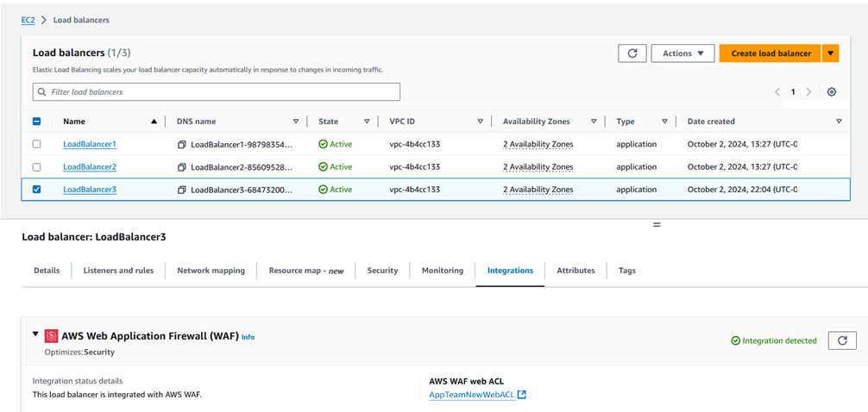Click the Active status of LoadBalancer2

336,167
